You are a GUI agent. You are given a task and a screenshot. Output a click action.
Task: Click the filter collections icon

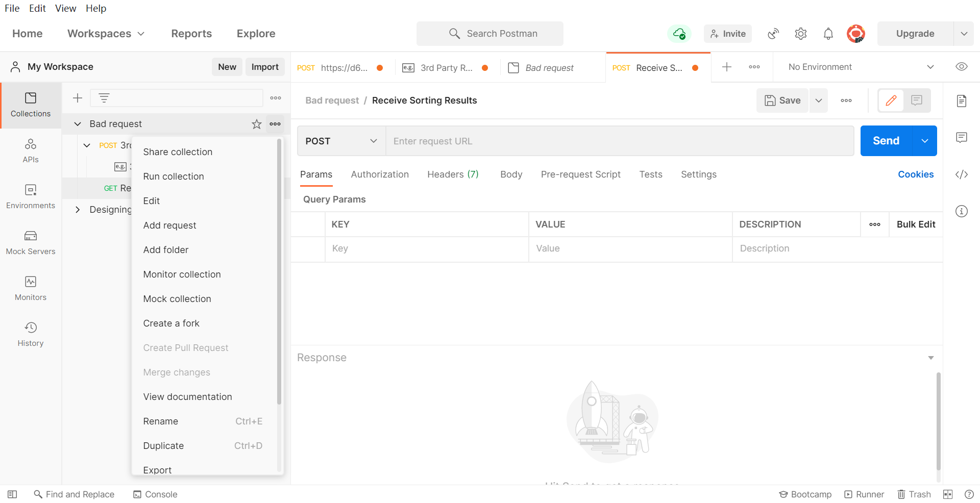[104, 98]
